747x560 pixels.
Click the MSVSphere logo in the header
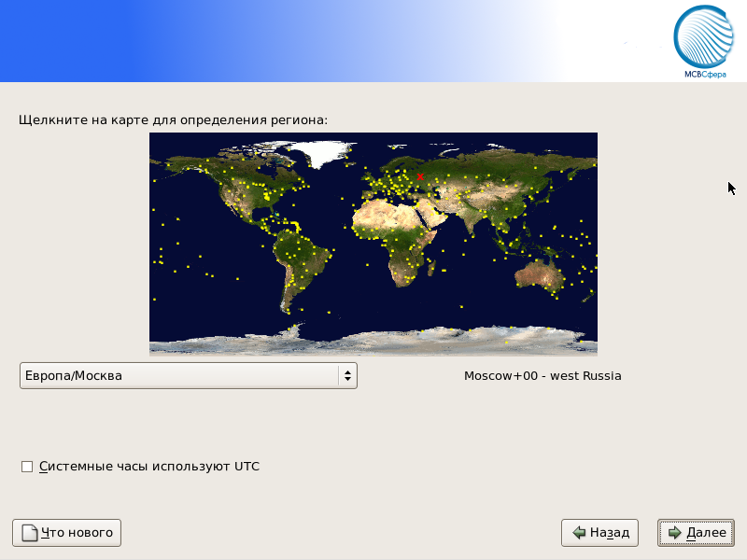click(704, 41)
